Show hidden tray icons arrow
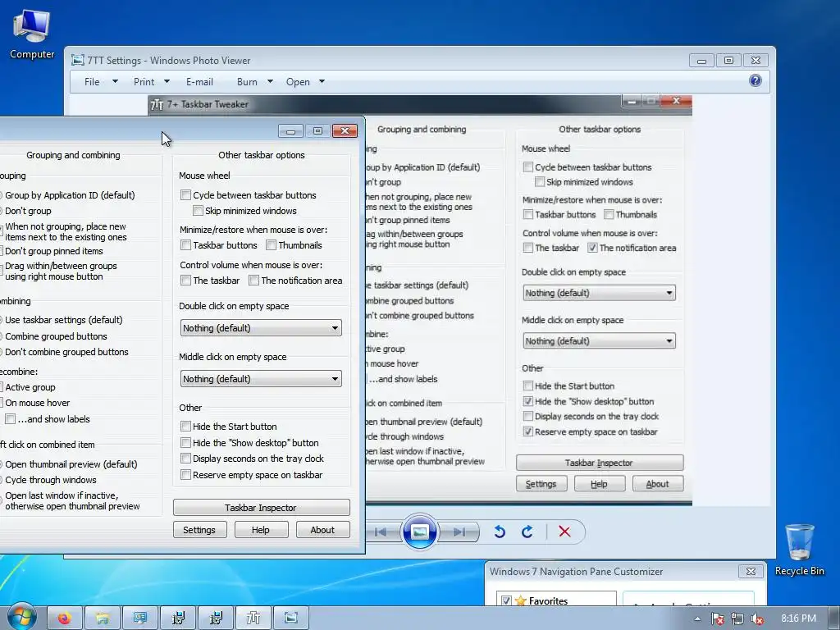This screenshot has width=840, height=630. [x=697, y=619]
